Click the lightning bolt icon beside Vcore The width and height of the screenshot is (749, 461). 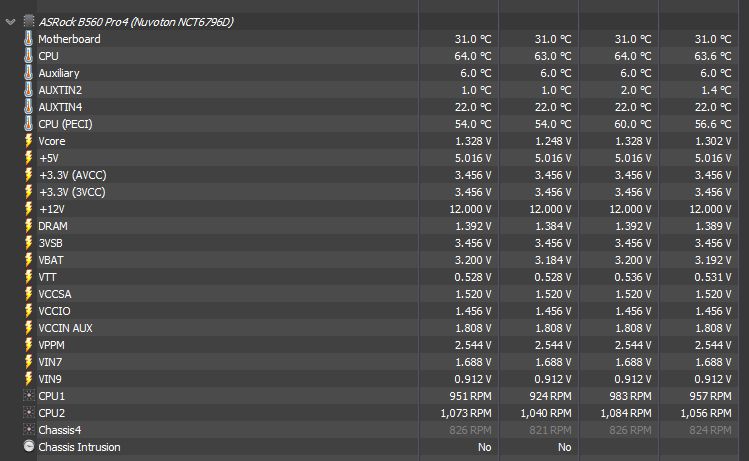tap(29, 141)
